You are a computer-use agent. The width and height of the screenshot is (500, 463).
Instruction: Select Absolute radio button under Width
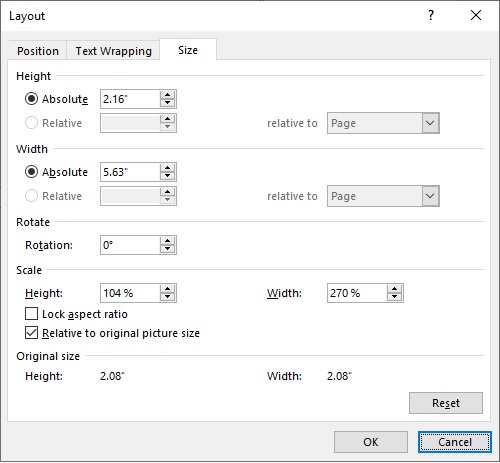point(31,172)
